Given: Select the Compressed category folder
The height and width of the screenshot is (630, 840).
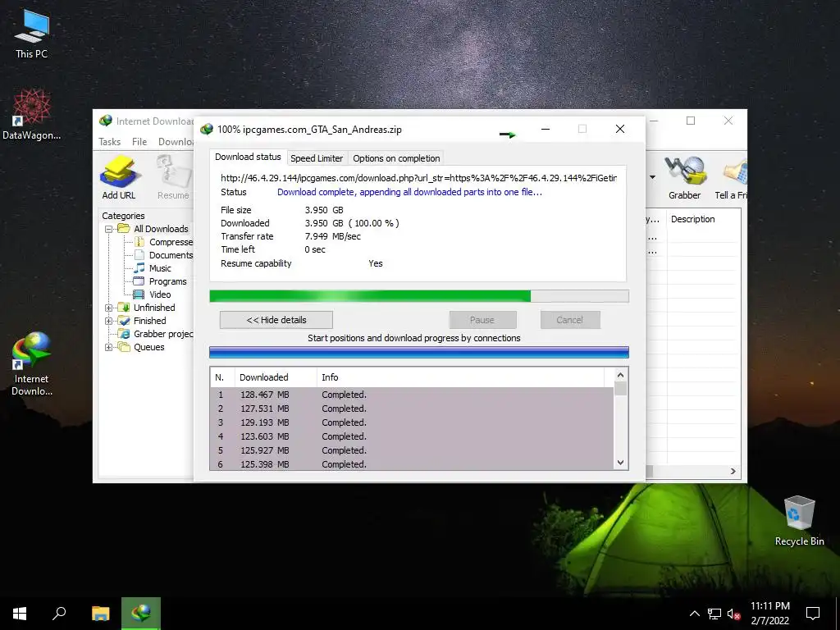Looking at the screenshot, I should coord(164,242).
